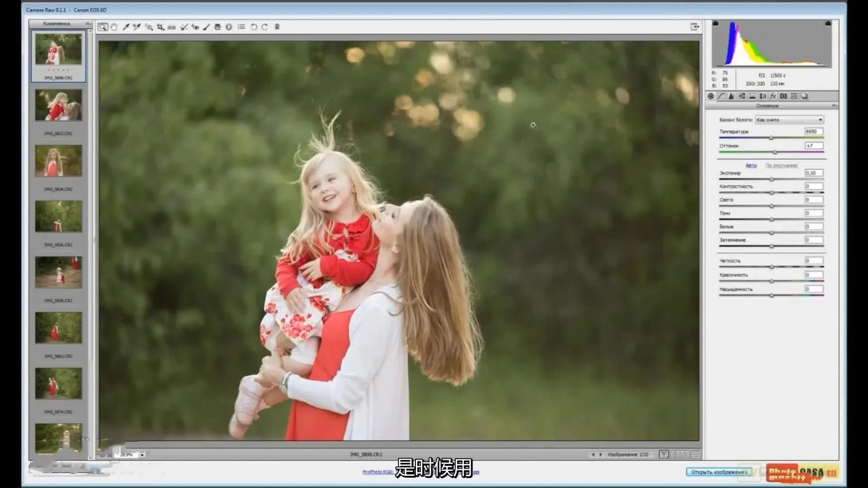The image size is (868, 488).
Task: Select the Red Eye Removal tool
Action: point(195,27)
